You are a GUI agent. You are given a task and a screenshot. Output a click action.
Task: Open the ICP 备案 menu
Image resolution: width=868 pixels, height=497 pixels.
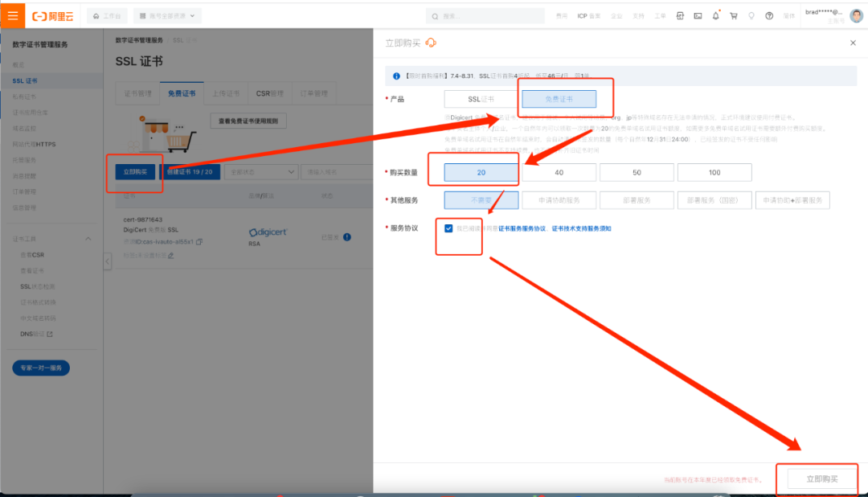[588, 16]
